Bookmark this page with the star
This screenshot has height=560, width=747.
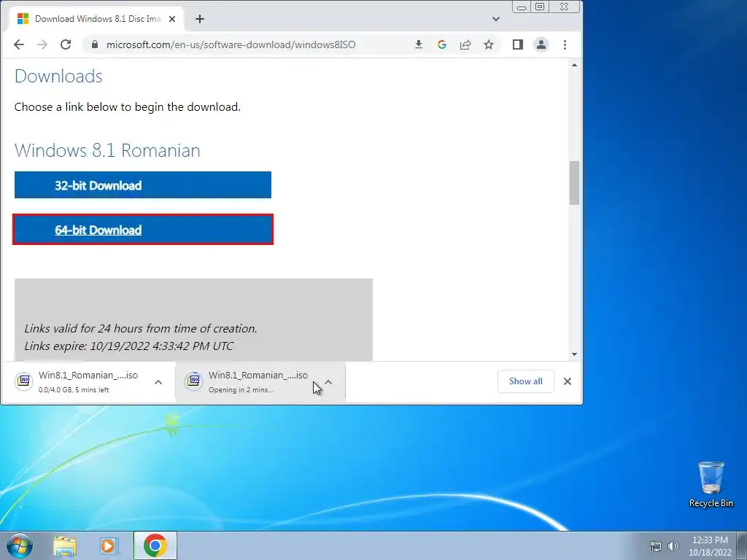(488, 44)
